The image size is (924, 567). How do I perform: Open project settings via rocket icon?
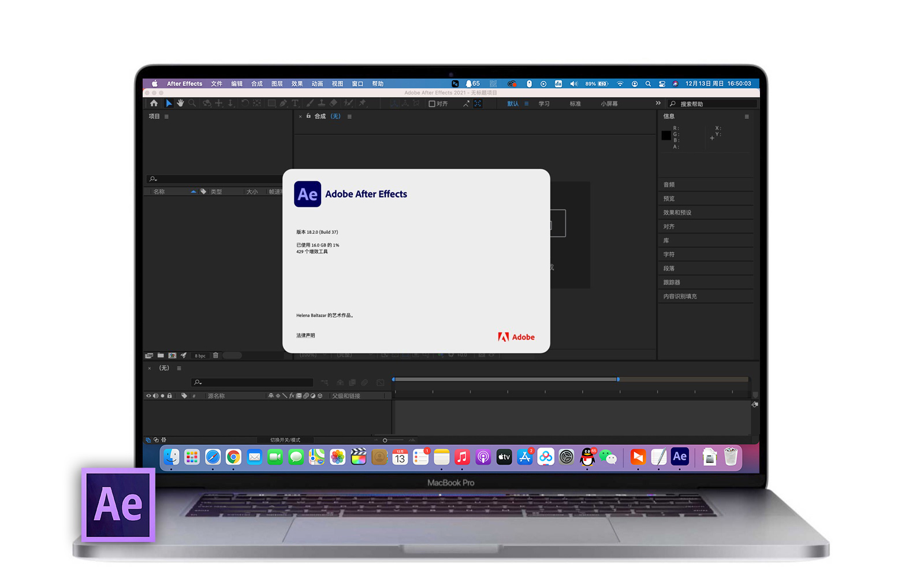pos(184,356)
